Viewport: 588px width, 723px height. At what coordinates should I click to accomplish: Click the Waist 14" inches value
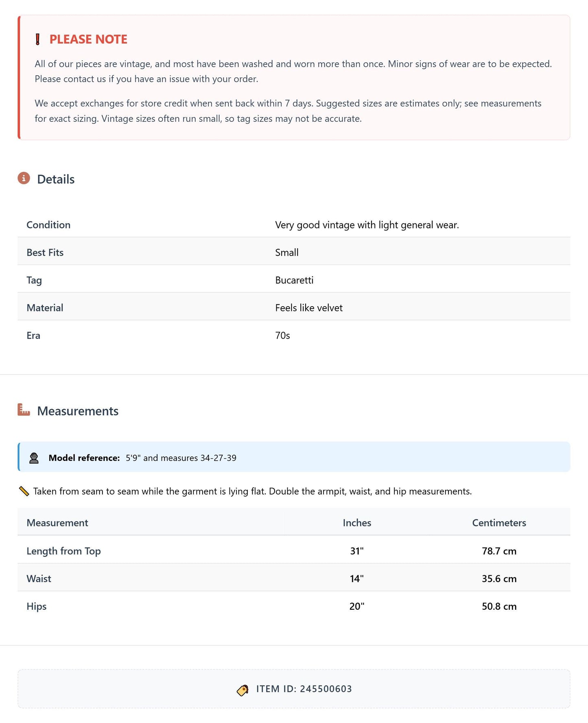click(357, 578)
